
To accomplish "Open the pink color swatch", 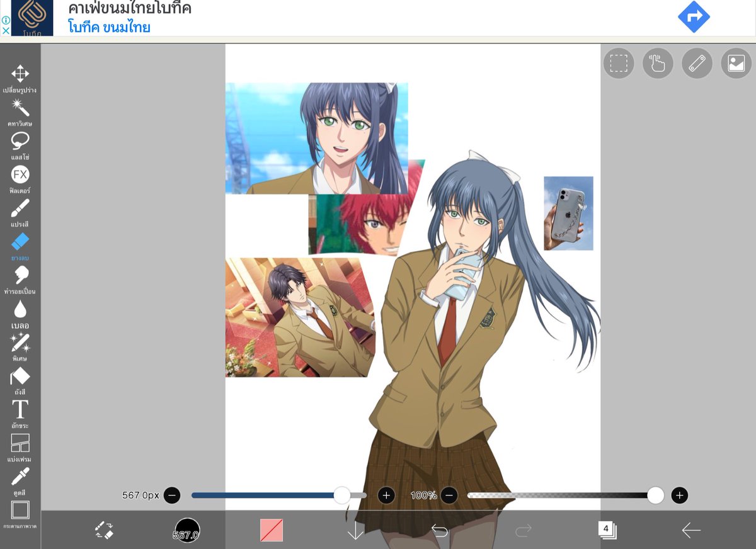I will (x=272, y=530).
